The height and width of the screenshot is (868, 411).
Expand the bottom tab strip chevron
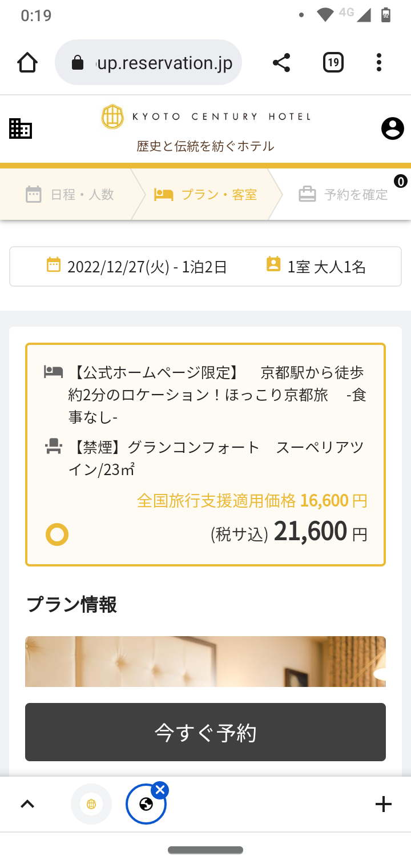pos(27,804)
